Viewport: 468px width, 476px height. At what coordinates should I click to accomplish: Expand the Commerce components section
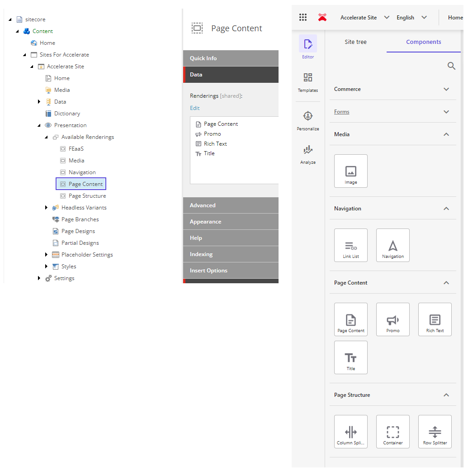point(446,89)
